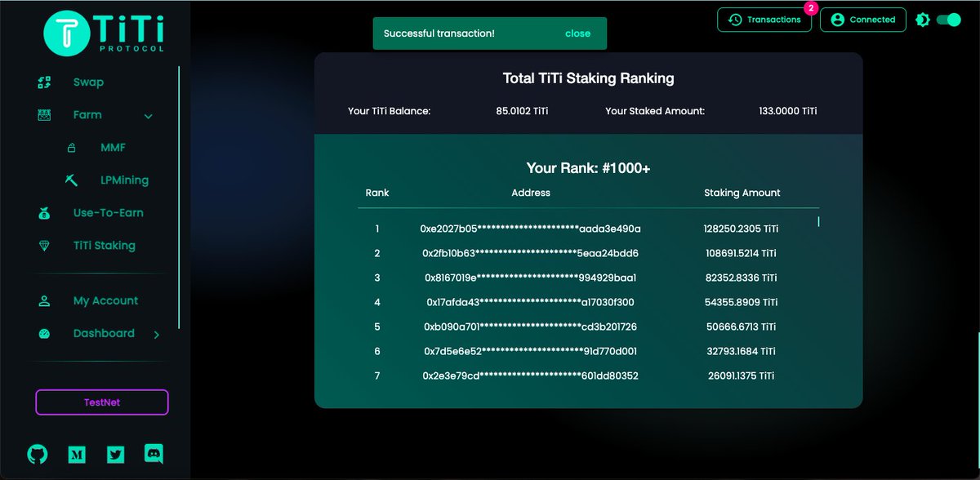980x480 pixels.
Task: Click the 133.0000 TiTi staked amount
Action: click(788, 111)
